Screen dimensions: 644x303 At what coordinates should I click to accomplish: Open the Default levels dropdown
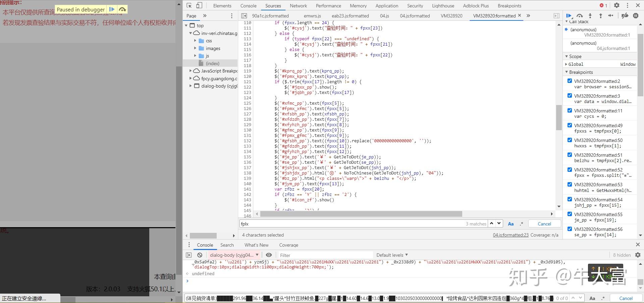pyautogui.click(x=392, y=255)
